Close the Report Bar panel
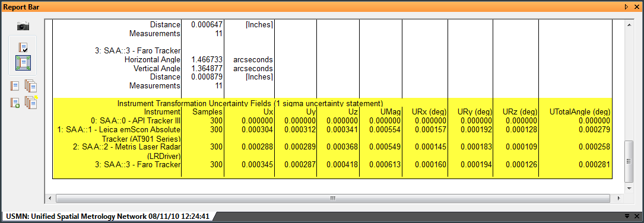644x223 pixels. 636,7
